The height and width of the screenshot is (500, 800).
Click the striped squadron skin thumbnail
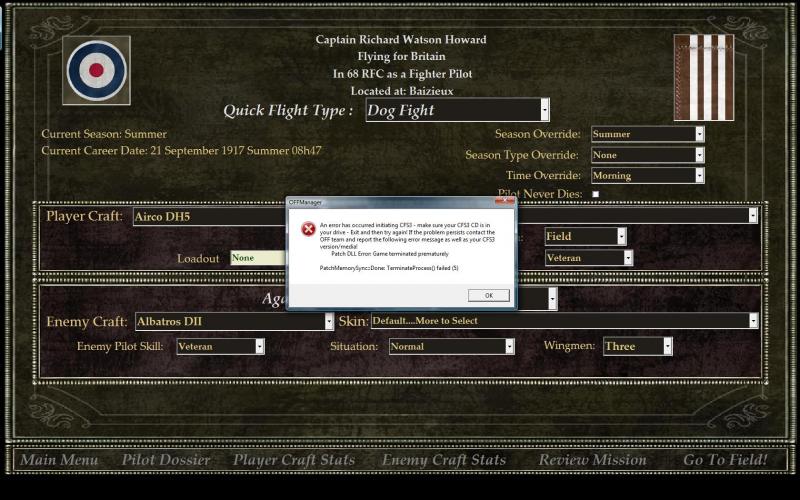tap(704, 78)
